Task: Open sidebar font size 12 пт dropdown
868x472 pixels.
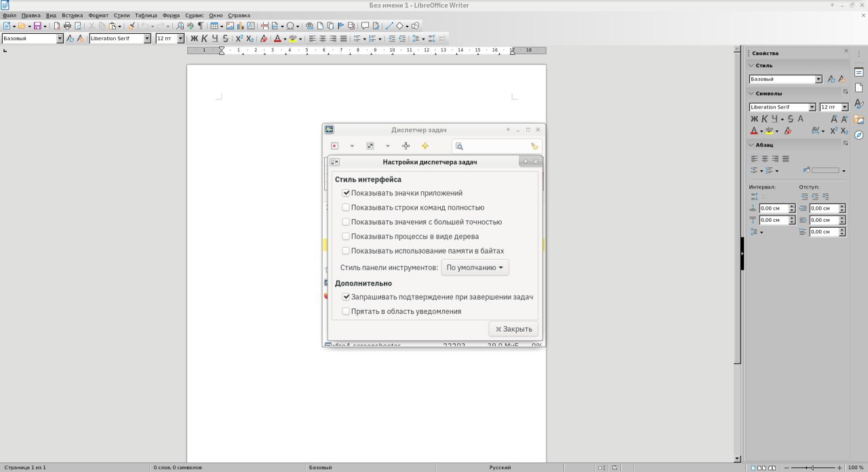Action: click(x=845, y=107)
